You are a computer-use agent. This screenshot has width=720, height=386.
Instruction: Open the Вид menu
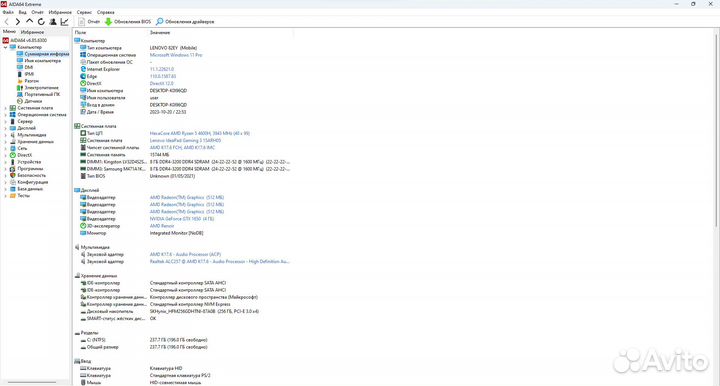(22, 12)
